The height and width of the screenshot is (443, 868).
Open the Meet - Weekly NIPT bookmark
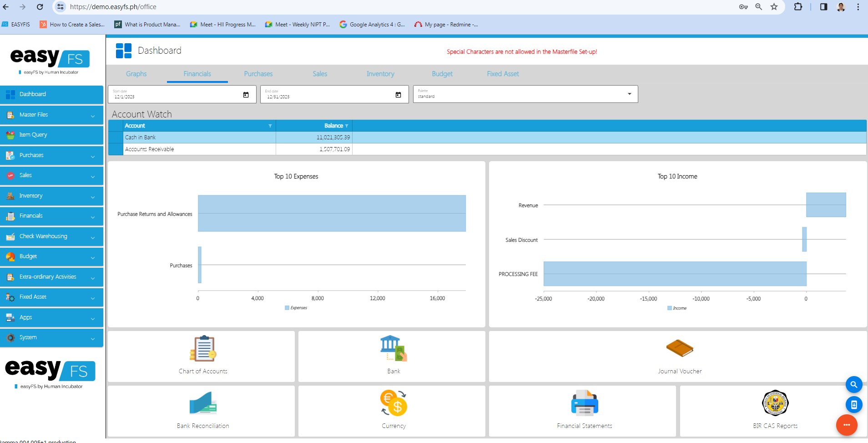coord(298,25)
